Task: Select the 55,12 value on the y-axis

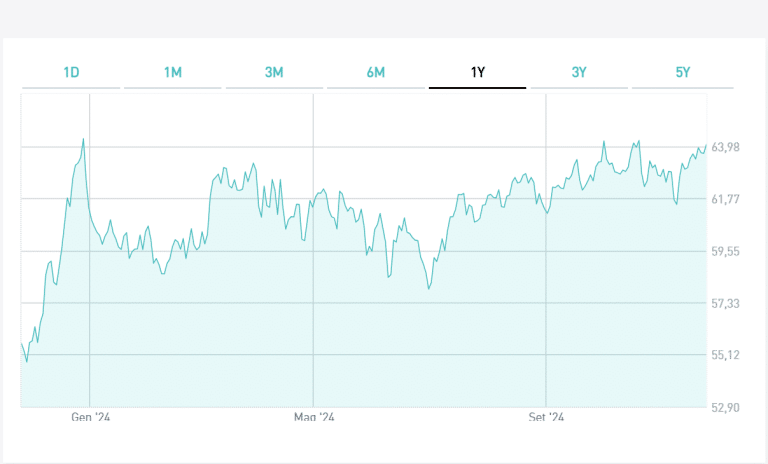Action: (725, 355)
